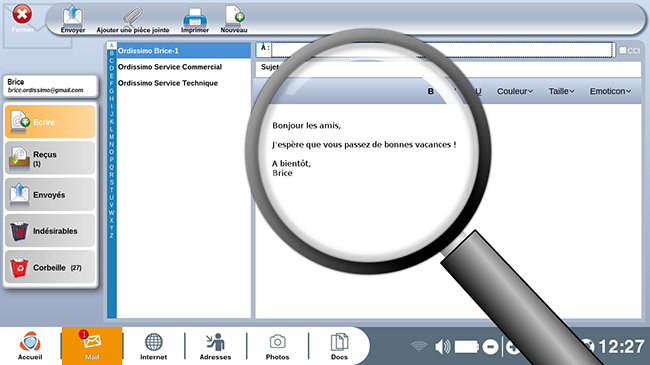Image resolution: width=650 pixels, height=365 pixels.
Task: Open the Emoticon dropdown
Action: coord(610,91)
